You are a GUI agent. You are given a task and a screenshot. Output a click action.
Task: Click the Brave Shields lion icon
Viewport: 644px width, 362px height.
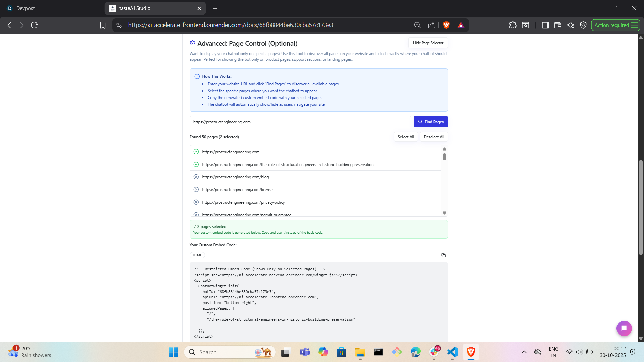tap(446, 25)
